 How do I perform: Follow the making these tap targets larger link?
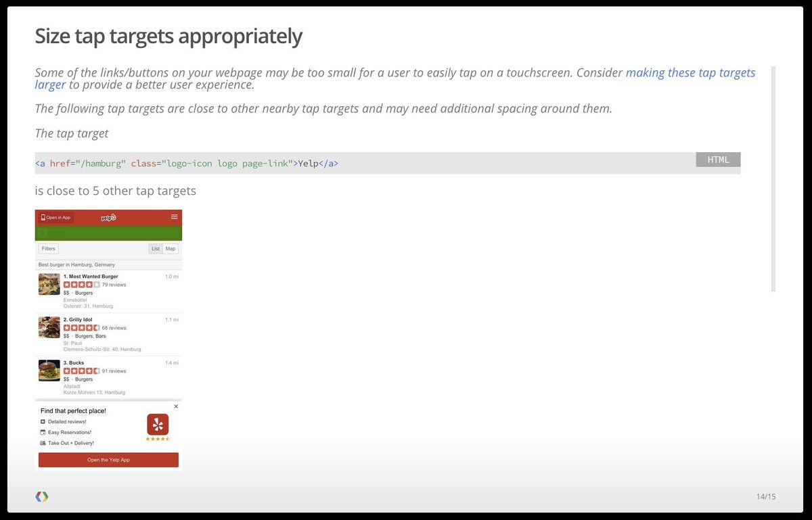coord(690,73)
